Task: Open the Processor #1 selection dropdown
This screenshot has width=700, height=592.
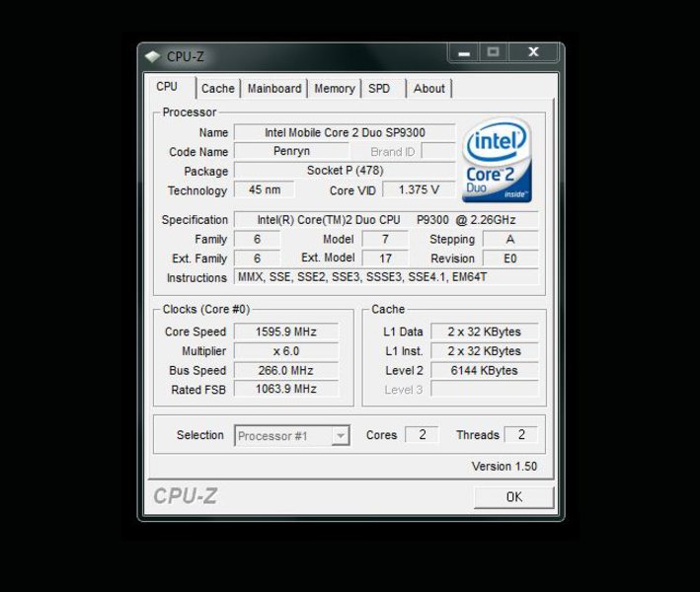Action: point(292,436)
